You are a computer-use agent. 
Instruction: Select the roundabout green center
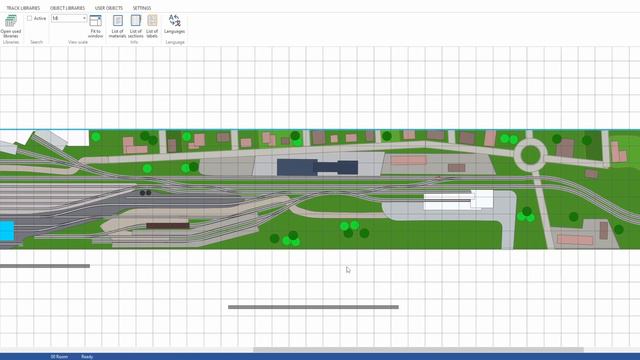click(530, 155)
